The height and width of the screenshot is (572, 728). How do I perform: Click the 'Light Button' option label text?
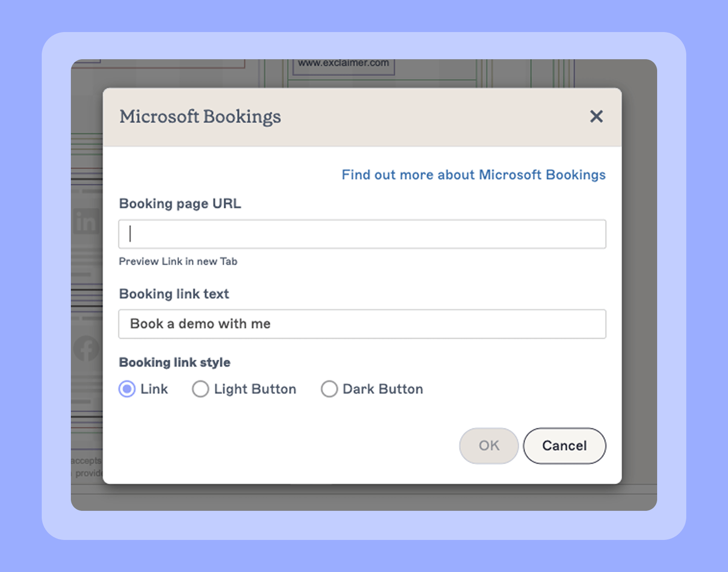[x=255, y=389]
